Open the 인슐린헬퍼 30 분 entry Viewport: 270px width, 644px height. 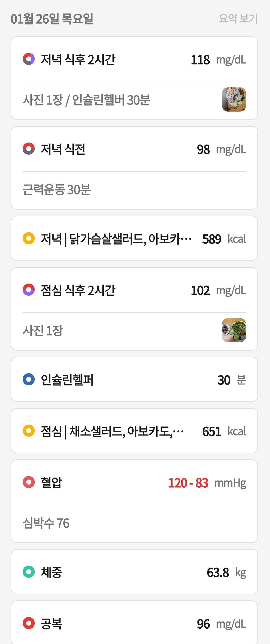point(134,379)
